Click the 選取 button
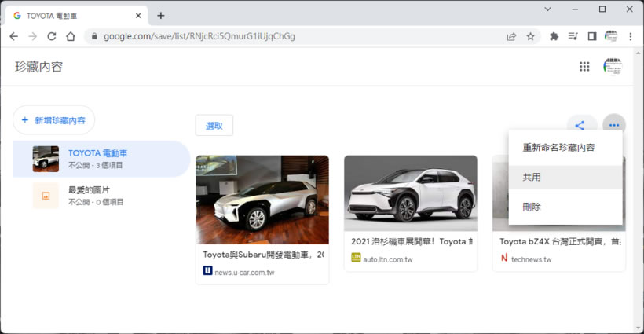The width and height of the screenshot is (644, 334). click(214, 126)
